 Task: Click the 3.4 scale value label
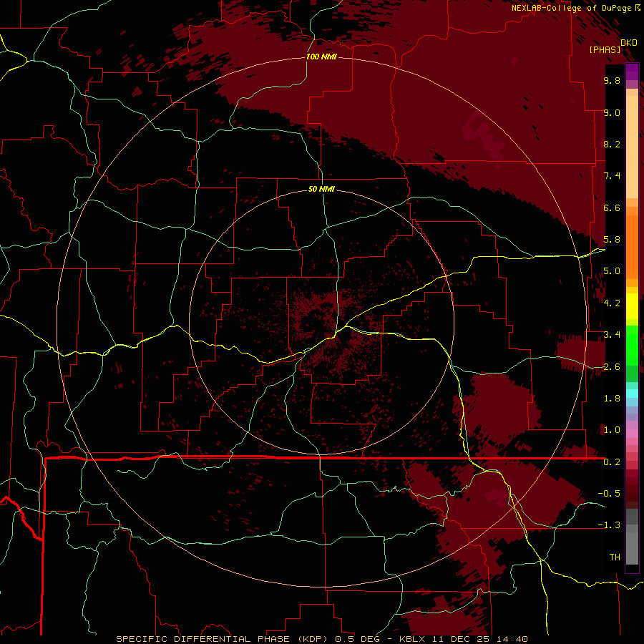[x=612, y=335]
